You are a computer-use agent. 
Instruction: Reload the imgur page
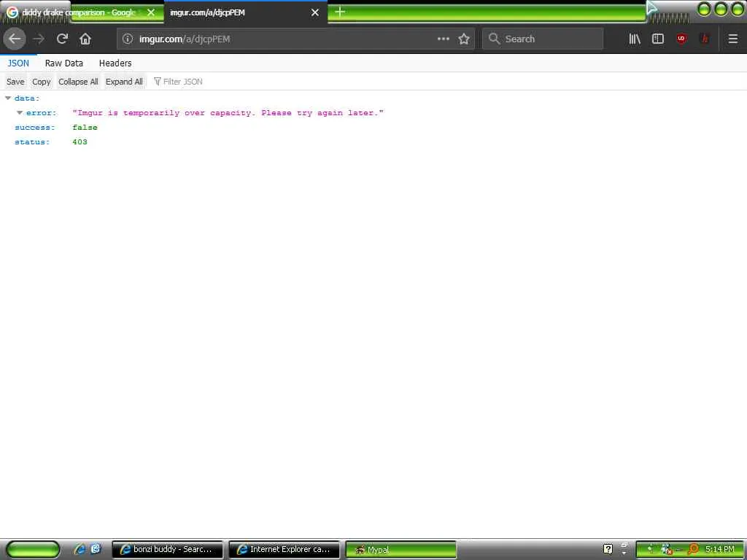click(62, 39)
